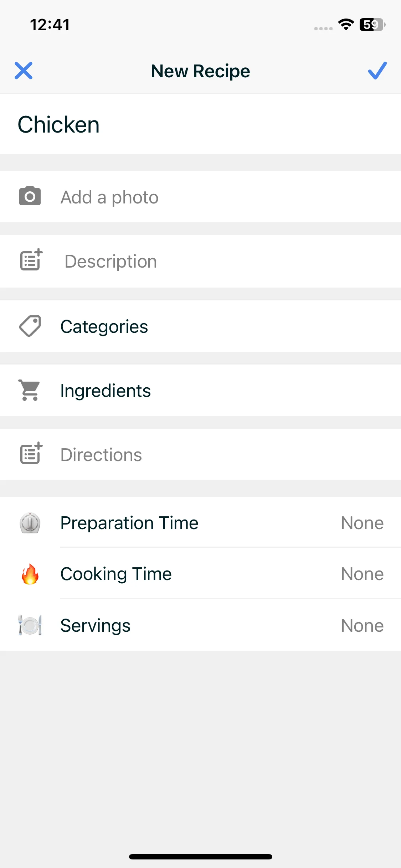Tap the Preparation Time timer icon
Viewport: 401px width, 868px height.
(x=30, y=523)
